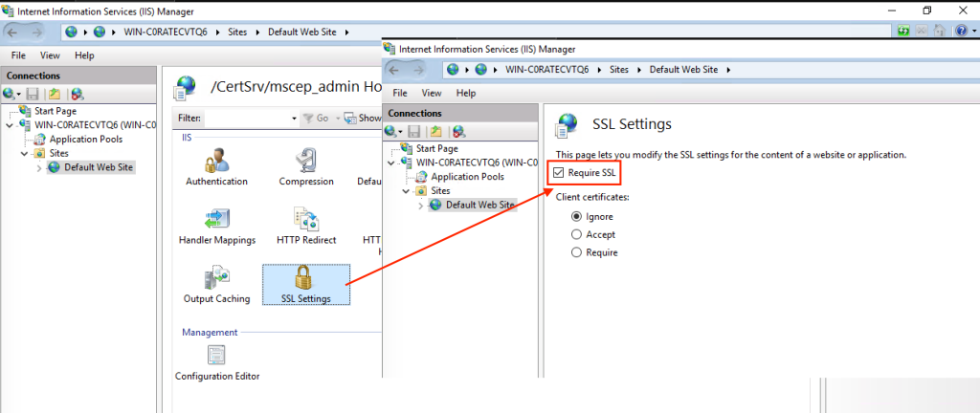The image size is (980, 413).
Task: Open the Output Caching feature
Action: (x=216, y=285)
